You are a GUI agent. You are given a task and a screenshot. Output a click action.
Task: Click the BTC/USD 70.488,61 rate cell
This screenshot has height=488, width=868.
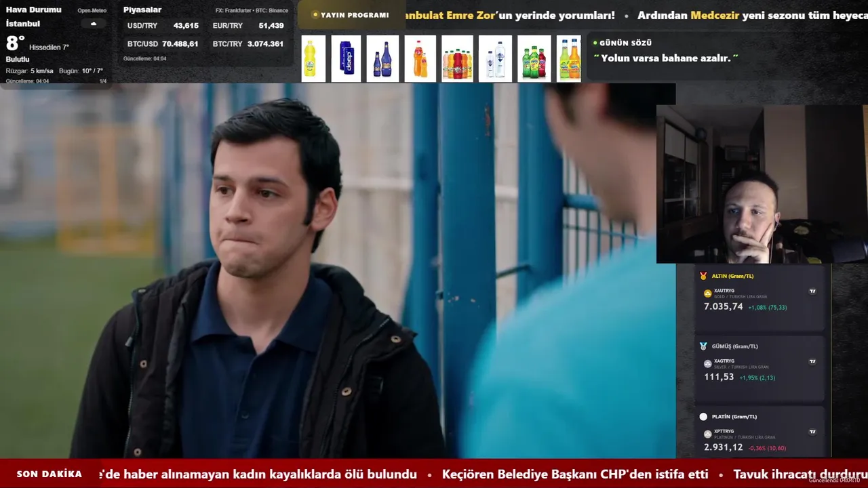[163, 44]
